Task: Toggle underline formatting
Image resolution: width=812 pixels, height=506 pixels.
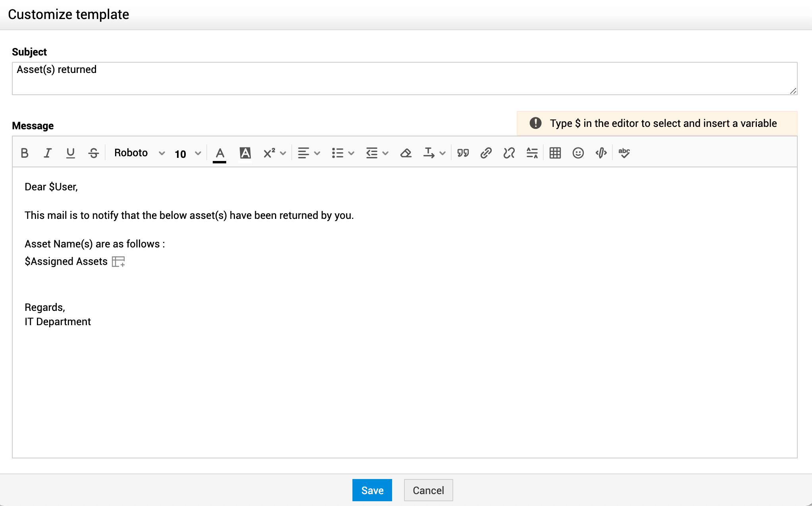Action: pos(70,153)
